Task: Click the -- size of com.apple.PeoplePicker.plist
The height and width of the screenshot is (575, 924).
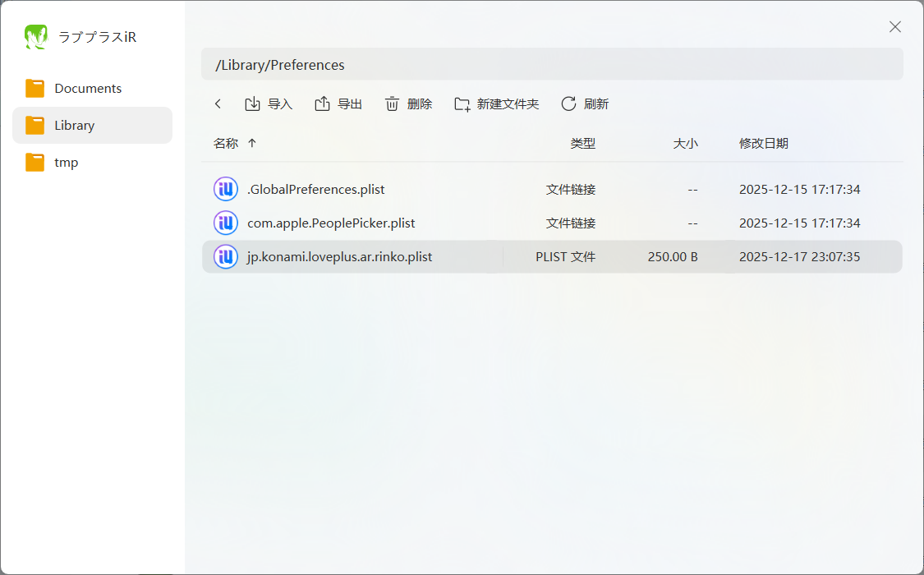Action: [x=692, y=223]
